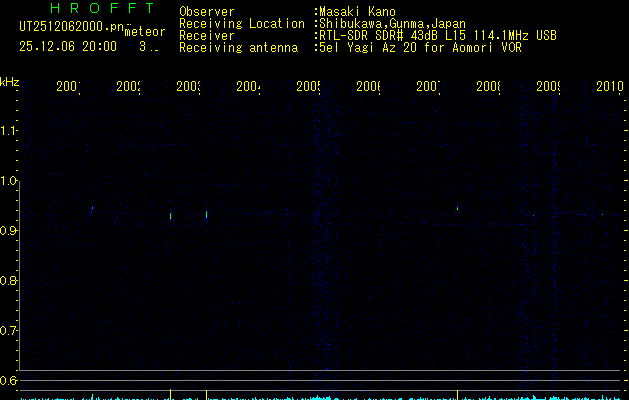The width and height of the screenshot is (629, 400).
Task: Click the date stamp '25.12.06 20:00'
Action: 68,47
